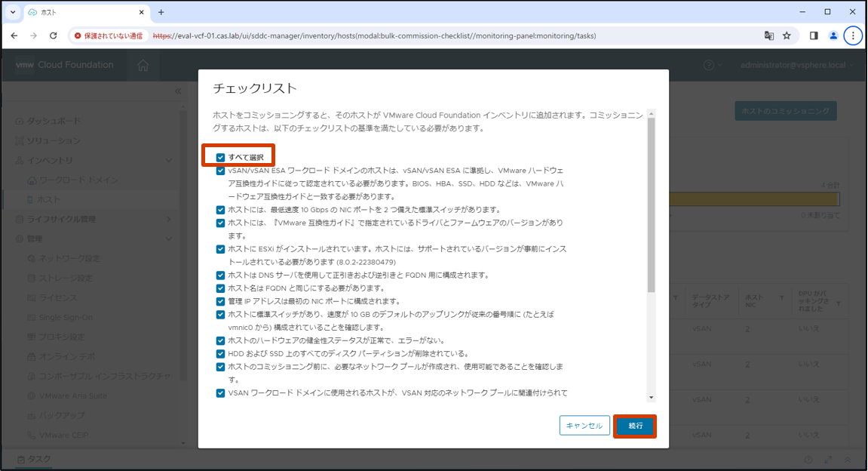Open ワークロード ドメイン in the sidebar
This screenshot has width=868, height=471.
(78, 180)
